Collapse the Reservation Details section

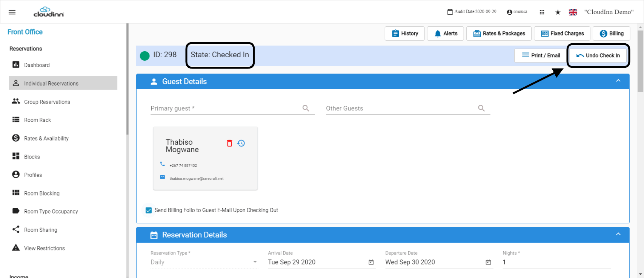click(x=618, y=234)
